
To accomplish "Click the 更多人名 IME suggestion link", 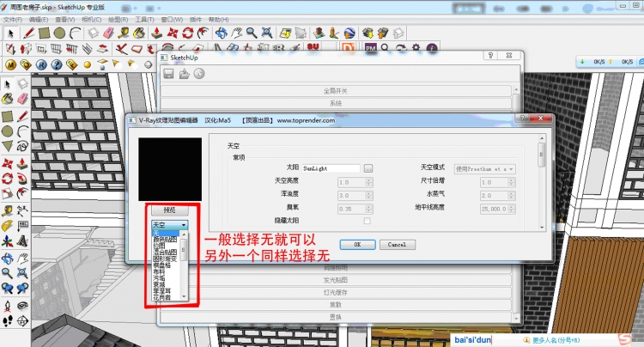I will 556,340.
